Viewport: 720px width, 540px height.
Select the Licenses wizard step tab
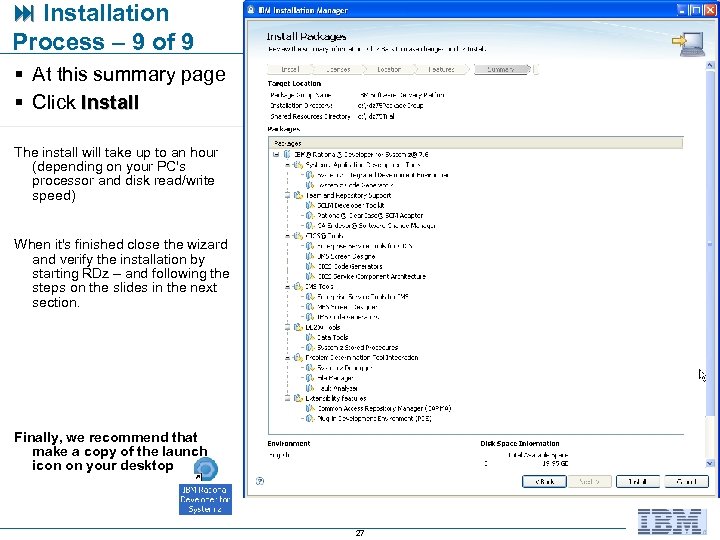coord(338,69)
